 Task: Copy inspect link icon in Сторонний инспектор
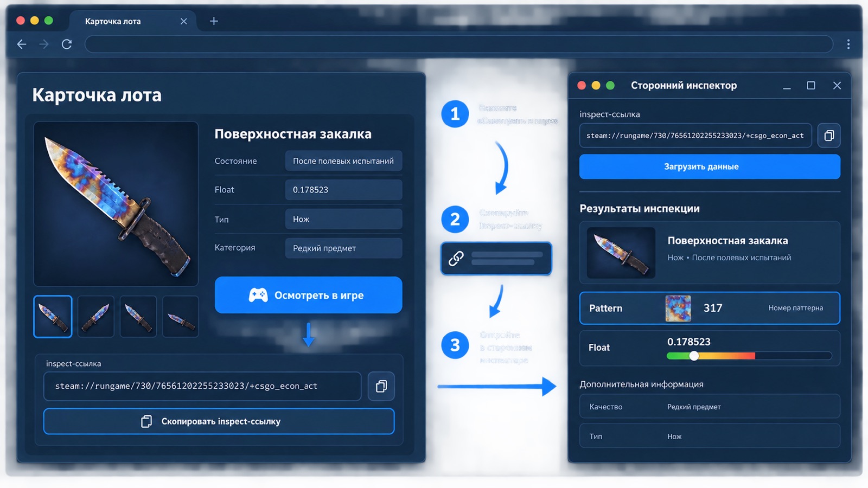click(829, 136)
